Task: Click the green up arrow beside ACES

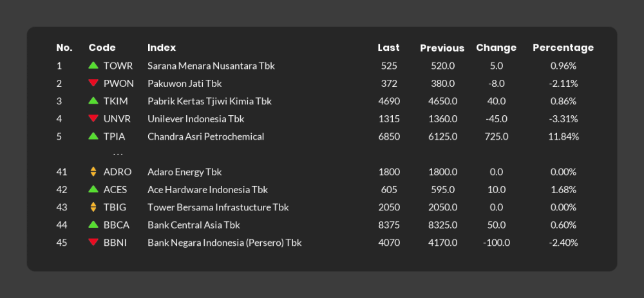Action: coord(93,189)
